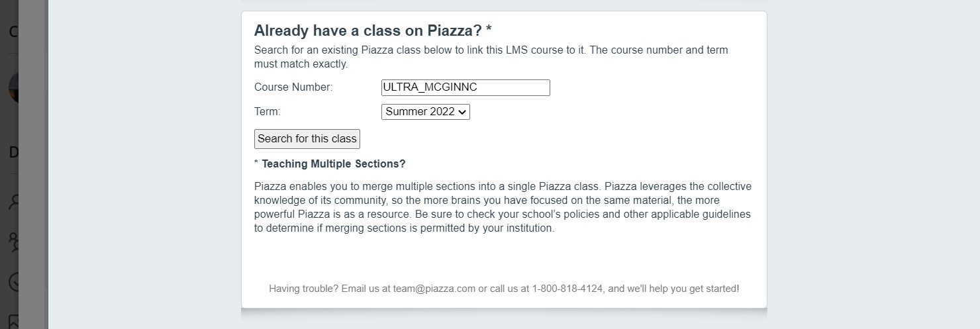Click the Search for this class button
Image resolution: width=980 pixels, height=329 pixels.
point(307,139)
